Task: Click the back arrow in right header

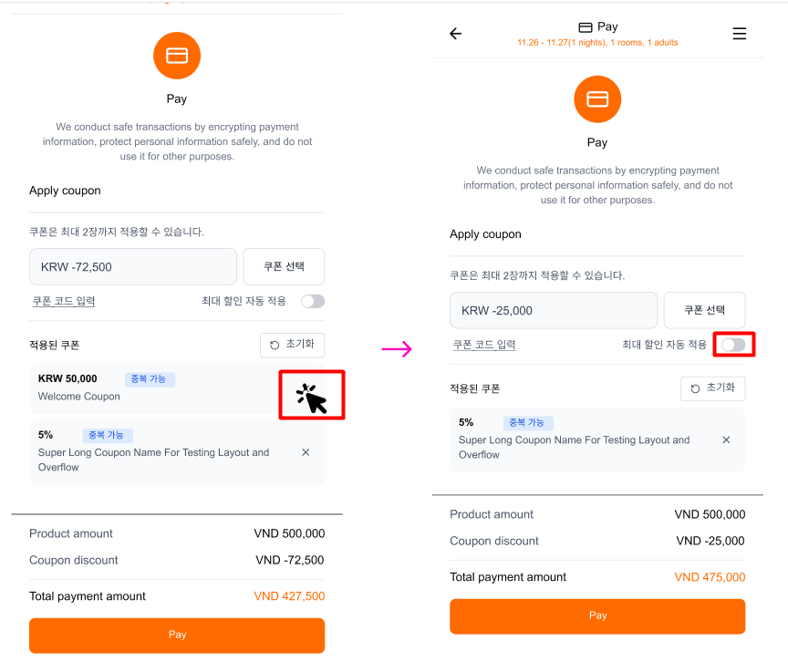Action: [x=456, y=34]
